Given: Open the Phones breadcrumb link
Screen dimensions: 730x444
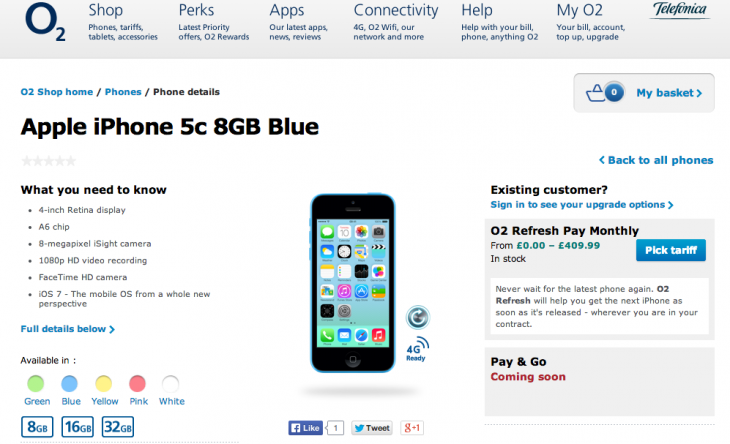Looking at the screenshot, I should [123, 92].
